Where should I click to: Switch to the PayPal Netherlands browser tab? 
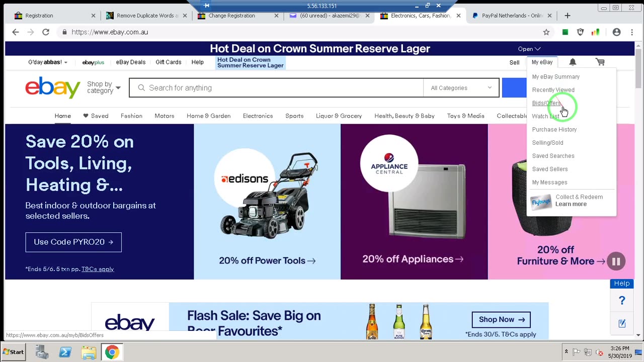(x=512, y=16)
